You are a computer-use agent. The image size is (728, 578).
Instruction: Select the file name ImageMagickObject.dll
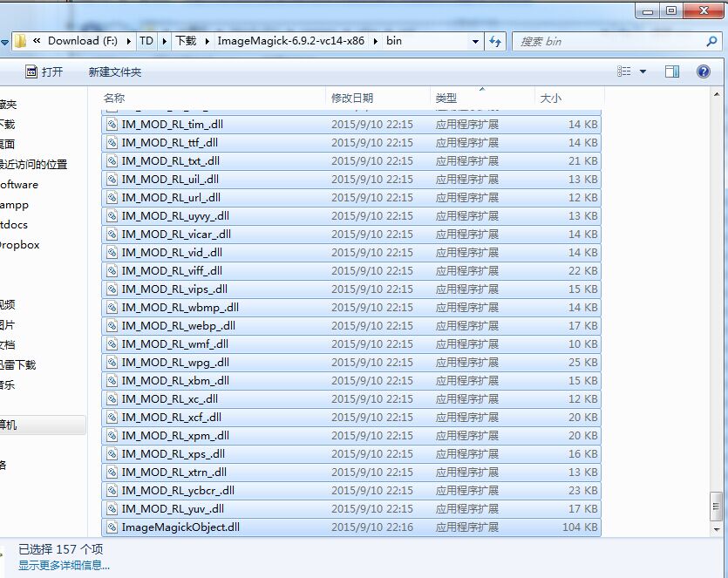(180, 527)
